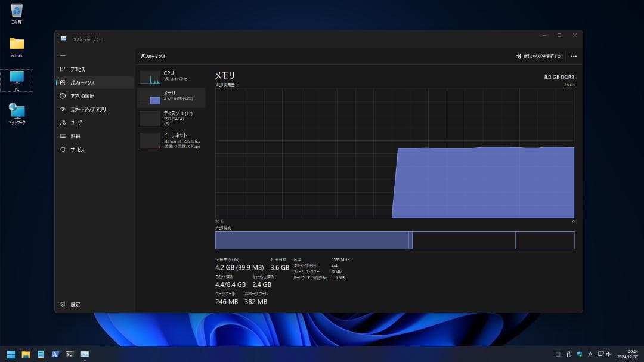Select the メモリ (Memory) resource entry

(x=171, y=97)
